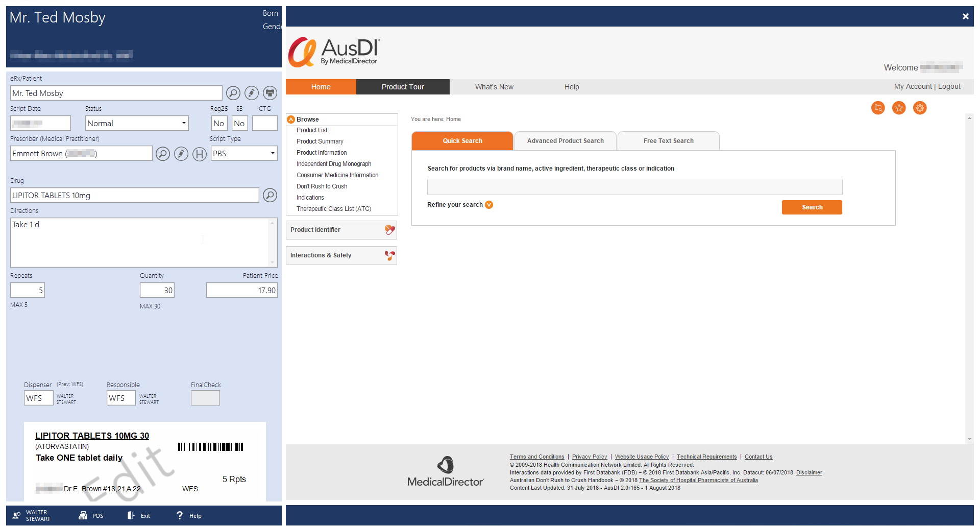Click the prescriber search magnifier icon
980x526 pixels.
tap(162, 154)
